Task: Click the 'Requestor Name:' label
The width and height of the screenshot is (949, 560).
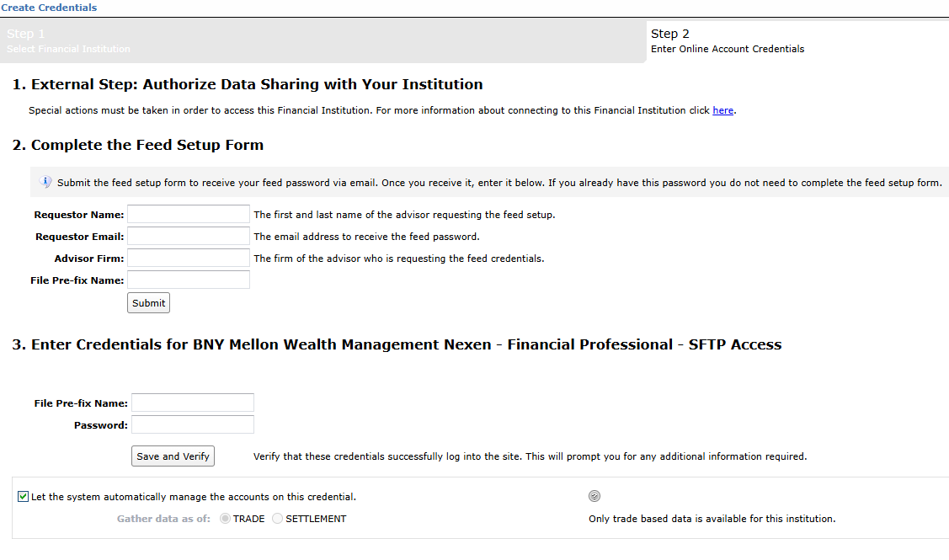Action: [x=78, y=215]
